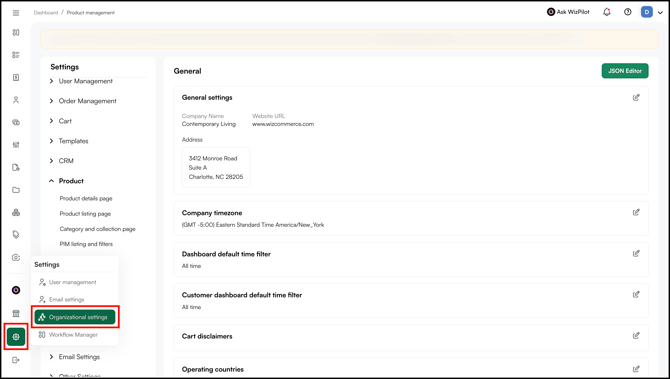
Task: Expand the Cart settings section
Action: tap(60, 121)
